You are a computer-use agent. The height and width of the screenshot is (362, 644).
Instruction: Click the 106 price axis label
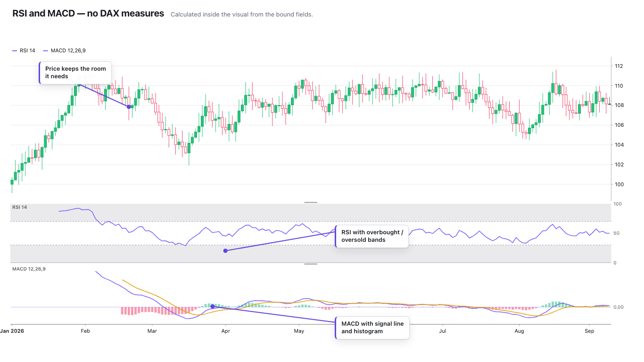[x=619, y=125]
